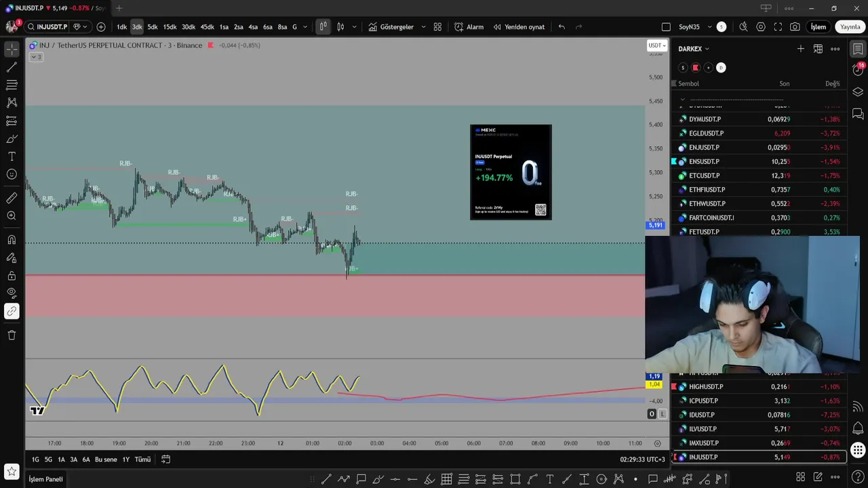Open watchlist three-dots more menu
The width and height of the screenshot is (868, 488).
coord(835,49)
